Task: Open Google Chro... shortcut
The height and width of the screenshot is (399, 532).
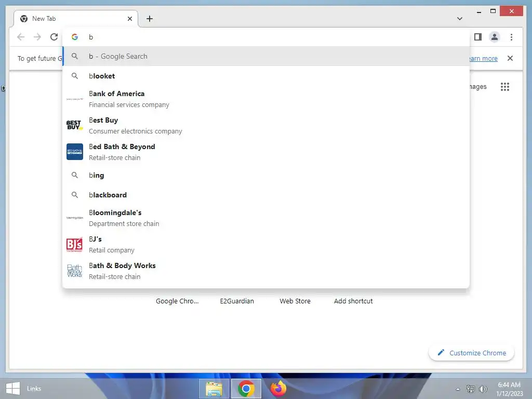Action: pos(177,301)
